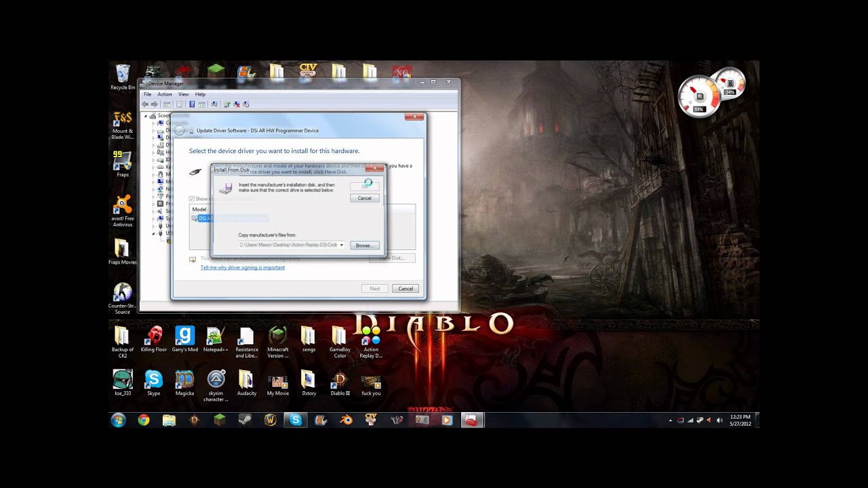Open the kse_333 desktop icon

pyautogui.click(x=123, y=383)
